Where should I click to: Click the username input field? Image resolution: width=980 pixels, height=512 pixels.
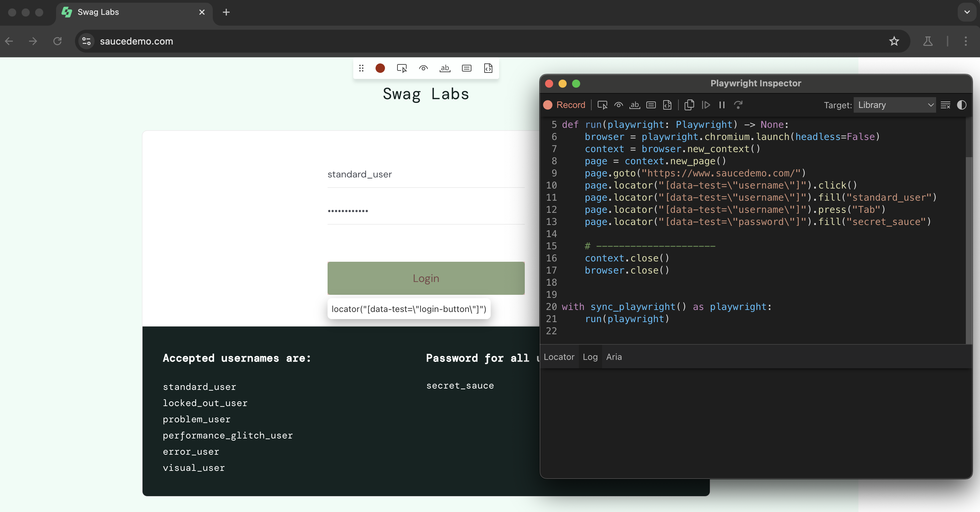[426, 174]
